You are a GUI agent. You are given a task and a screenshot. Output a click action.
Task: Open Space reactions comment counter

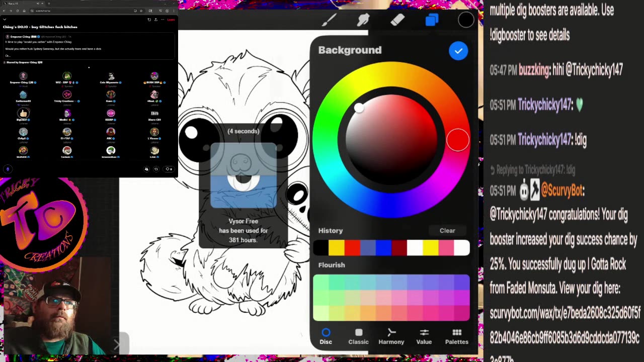[x=169, y=169]
